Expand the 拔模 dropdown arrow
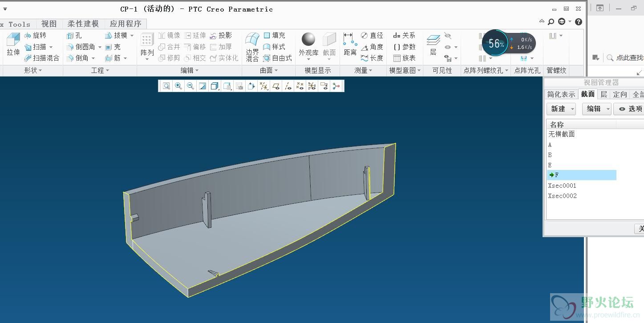Viewport: 644px width, 323px height. (132, 35)
